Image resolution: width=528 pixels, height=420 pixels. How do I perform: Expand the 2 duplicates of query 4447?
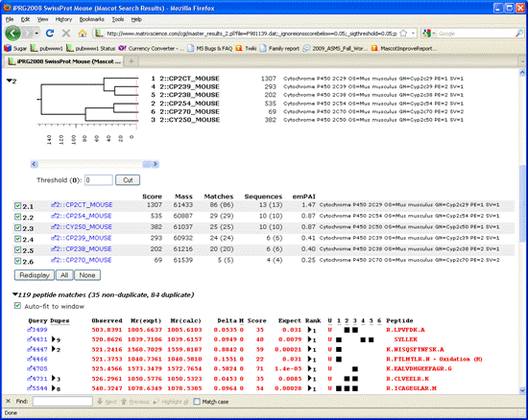(x=54, y=349)
